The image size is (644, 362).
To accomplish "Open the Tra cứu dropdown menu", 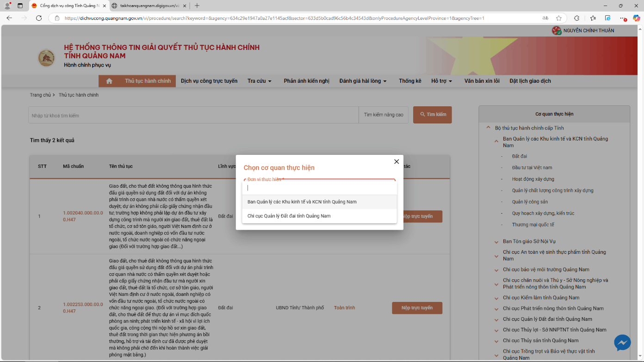I will (x=259, y=81).
